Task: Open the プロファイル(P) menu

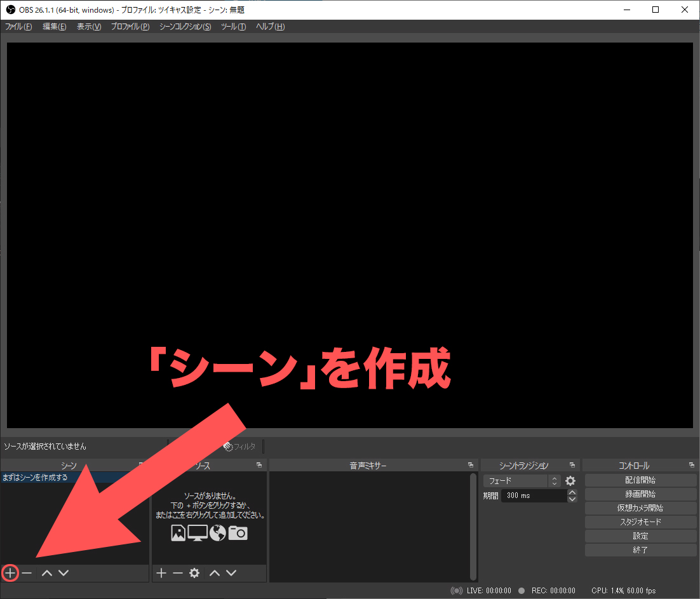Action: point(130,26)
